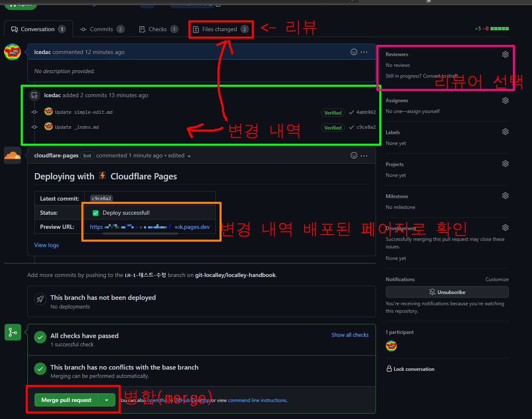Click the Verified badge on commit 4abb962

pos(332,113)
